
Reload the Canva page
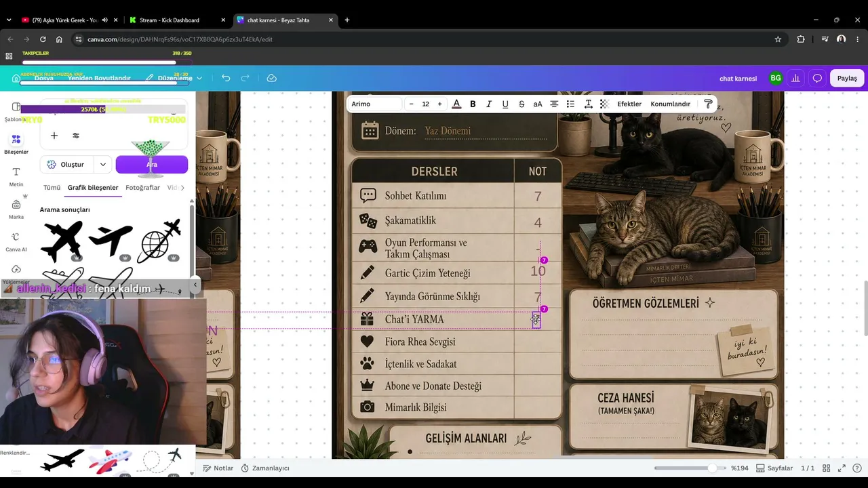[x=43, y=39]
